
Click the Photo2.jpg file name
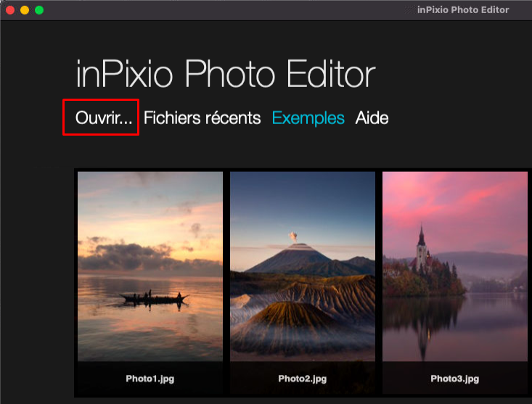click(x=303, y=379)
